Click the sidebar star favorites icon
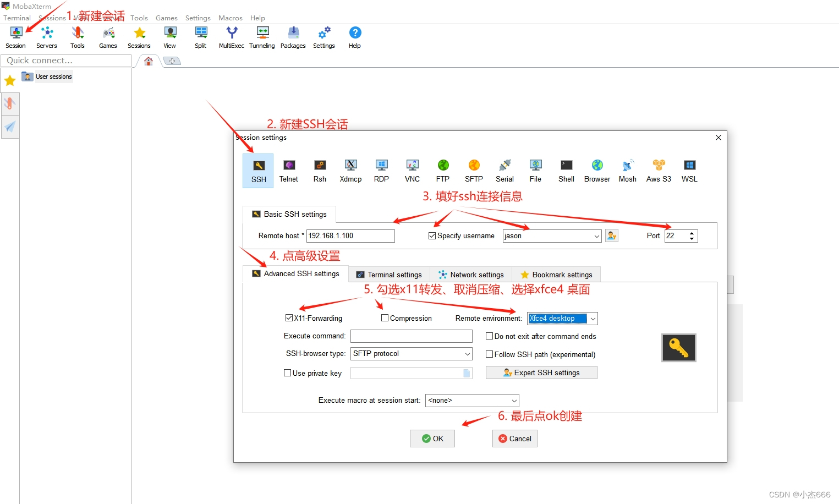Viewport: 839px width, 504px height. pos(10,81)
